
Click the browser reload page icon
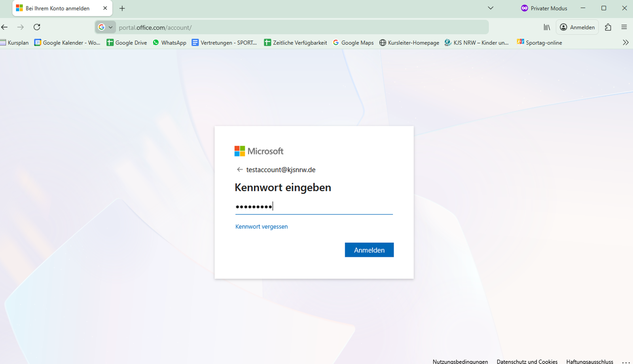click(37, 27)
